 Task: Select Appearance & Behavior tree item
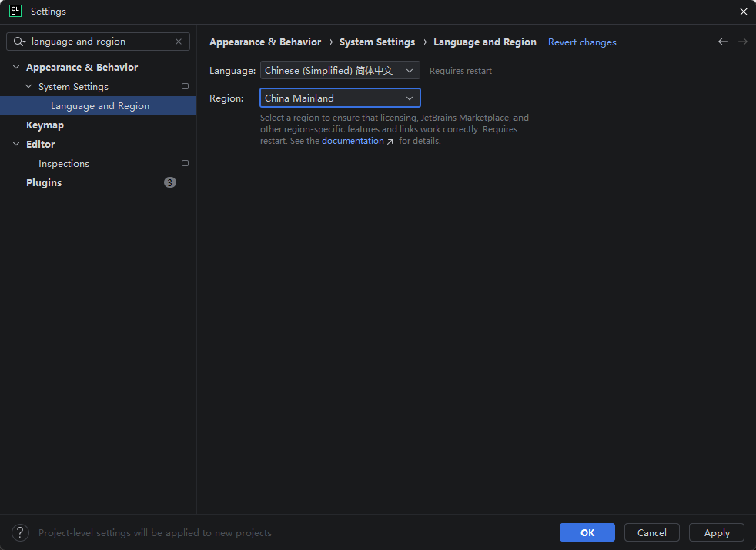[x=82, y=68]
